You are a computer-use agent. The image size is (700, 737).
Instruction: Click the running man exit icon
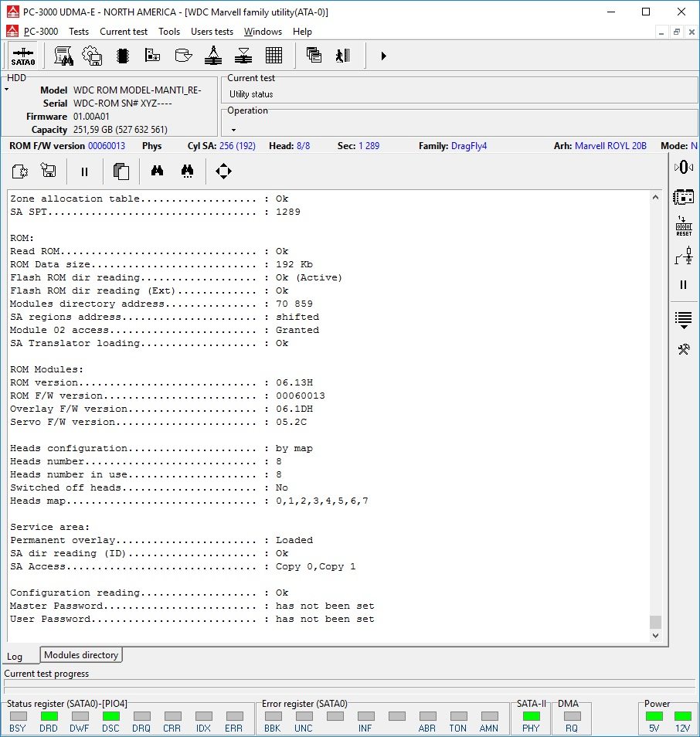pyautogui.click(x=343, y=56)
